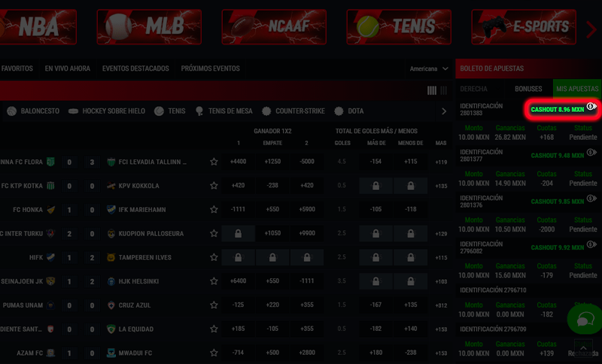Filter by DOTA
This screenshot has height=364, width=602.
pos(349,111)
